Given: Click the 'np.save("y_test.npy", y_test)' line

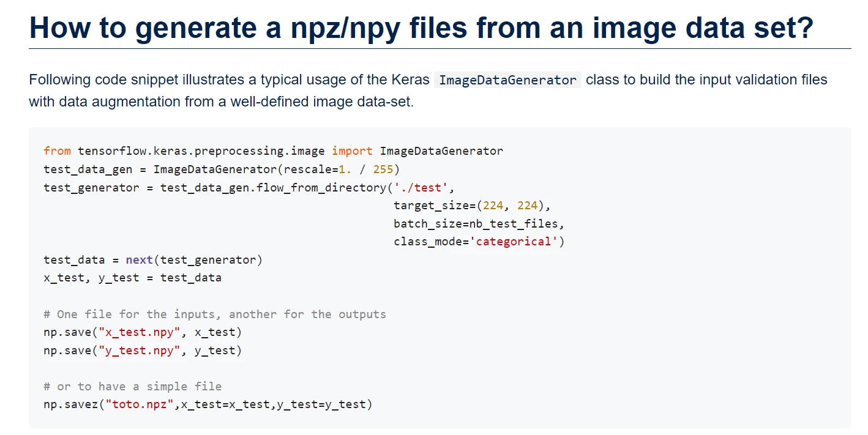Looking at the screenshot, I should pos(143,350).
